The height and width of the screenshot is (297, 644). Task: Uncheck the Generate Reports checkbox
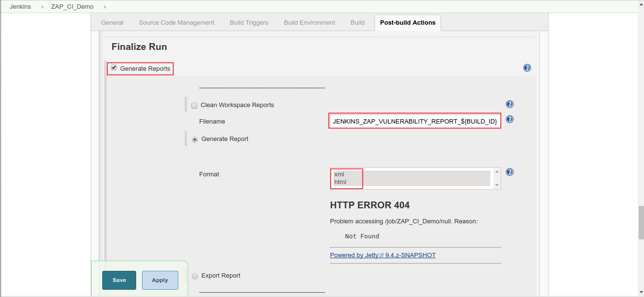(114, 67)
